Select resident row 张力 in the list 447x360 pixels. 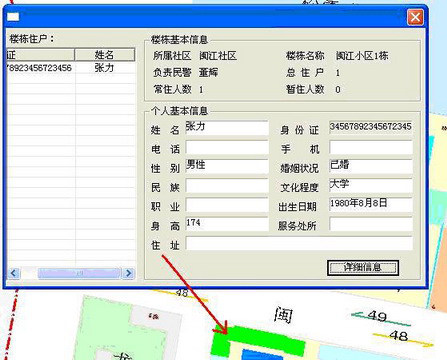tap(71, 68)
